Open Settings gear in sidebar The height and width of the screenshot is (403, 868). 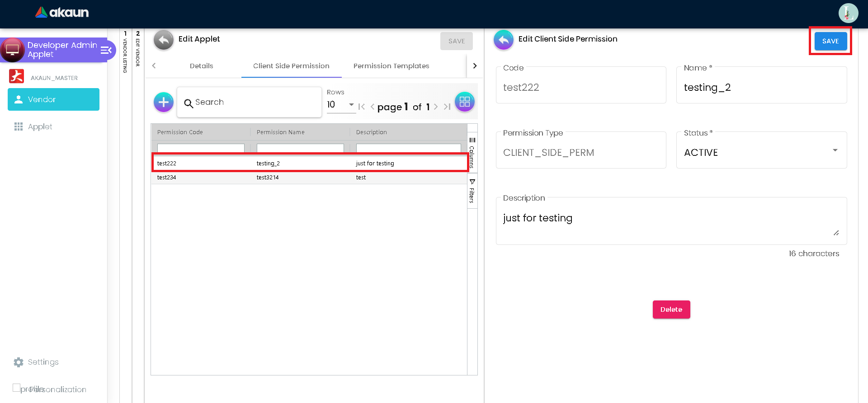pos(19,362)
